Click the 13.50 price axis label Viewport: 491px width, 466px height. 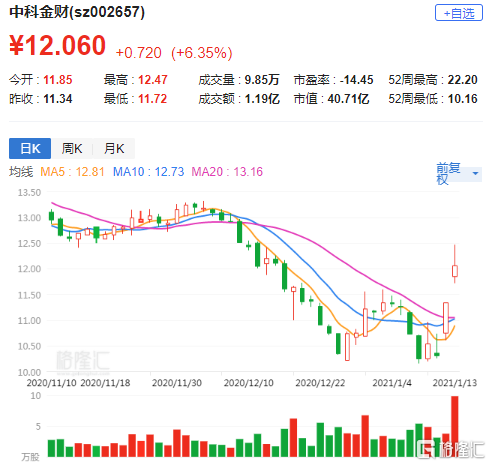[x=29, y=193]
